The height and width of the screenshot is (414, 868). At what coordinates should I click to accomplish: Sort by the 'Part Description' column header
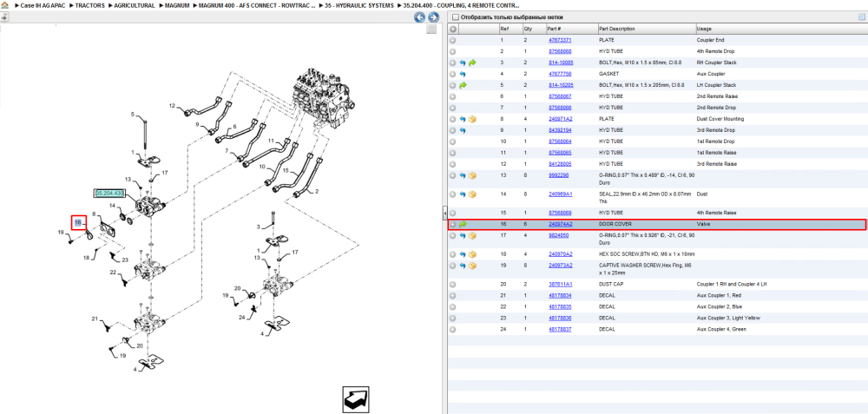coord(616,29)
